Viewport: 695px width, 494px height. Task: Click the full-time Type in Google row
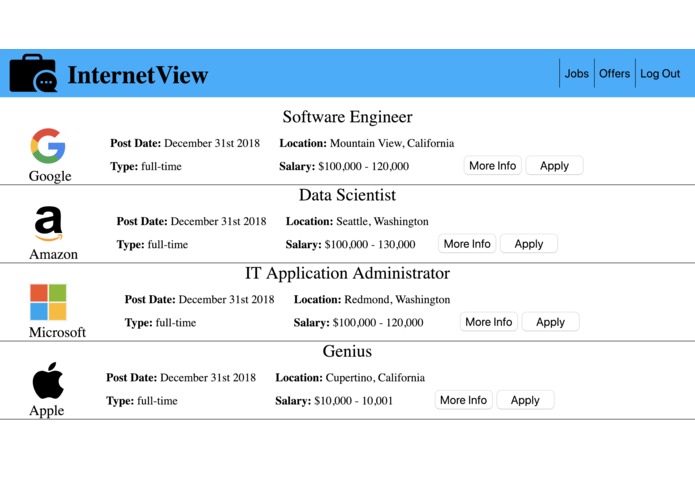point(146,167)
